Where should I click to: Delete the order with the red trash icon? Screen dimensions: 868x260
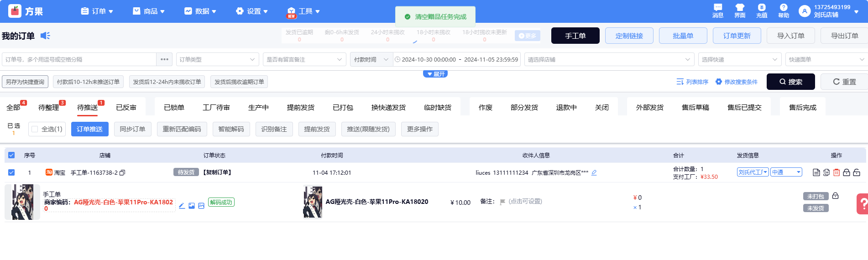point(837,172)
